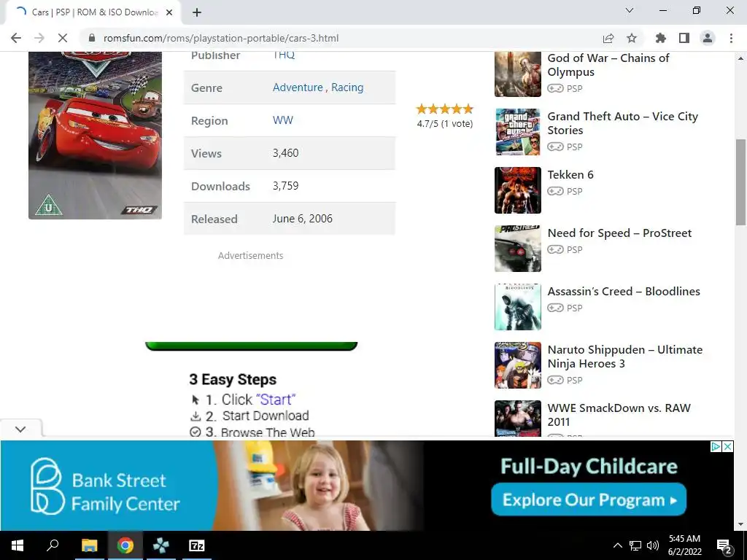
Task: Click scrollbar up arrow
Action: tap(741, 58)
